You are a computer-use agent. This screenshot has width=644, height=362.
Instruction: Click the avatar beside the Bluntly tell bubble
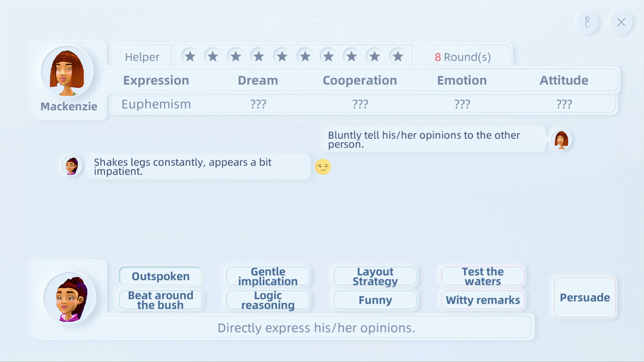tap(562, 140)
